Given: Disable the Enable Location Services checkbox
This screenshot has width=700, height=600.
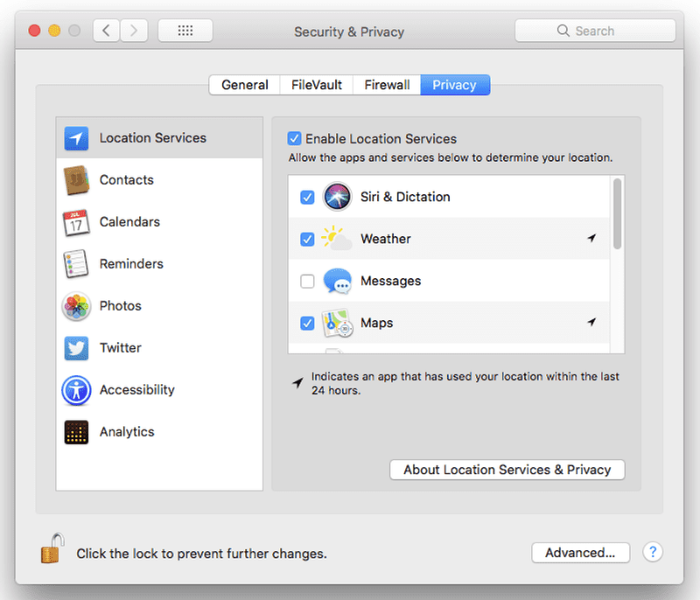Looking at the screenshot, I should click(x=295, y=139).
